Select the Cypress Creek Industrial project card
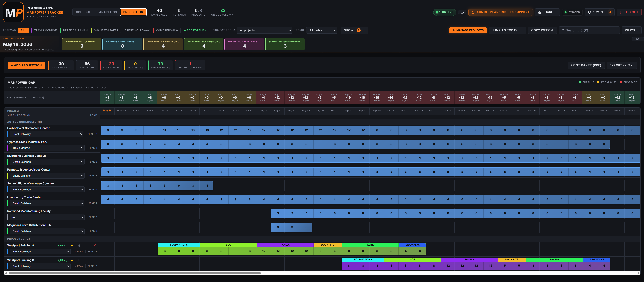The image size is (644, 282). point(122,44)
